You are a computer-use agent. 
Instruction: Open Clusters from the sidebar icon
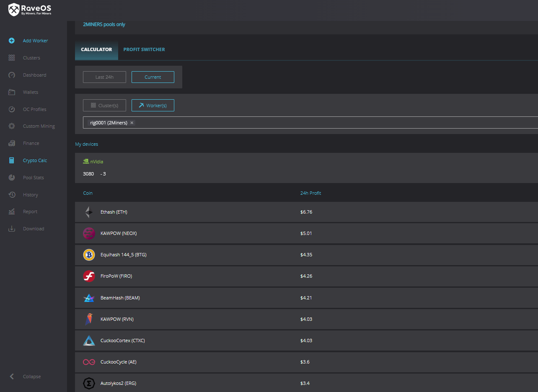(x=12, y=58)
